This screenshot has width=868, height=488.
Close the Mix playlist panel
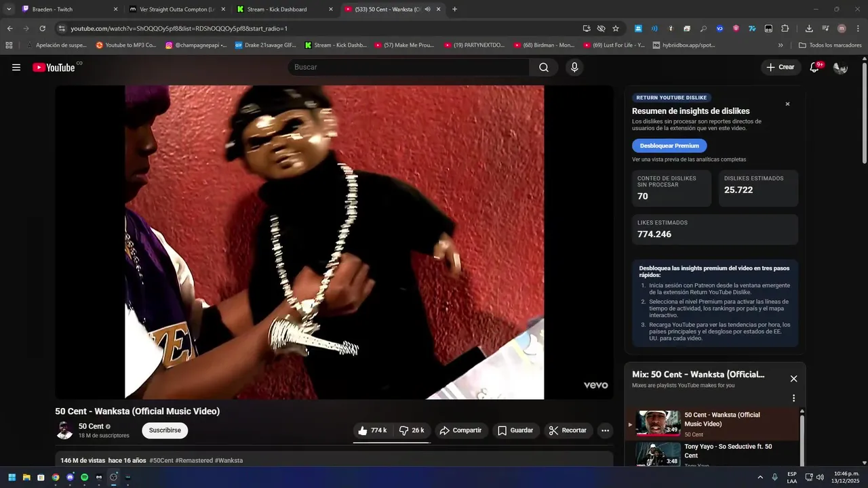click(793, 379)
